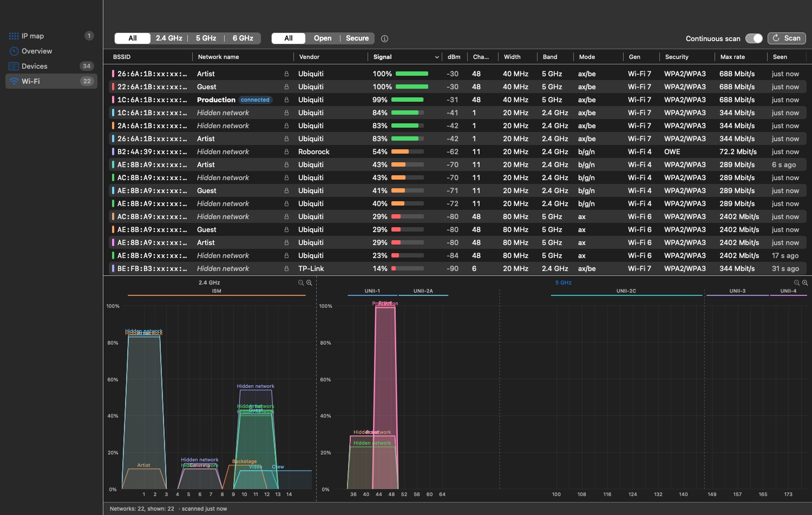Click the lock icon in the Production row
Screen dimensions: 812x515
pyautogui.click(x=286, y=100)
